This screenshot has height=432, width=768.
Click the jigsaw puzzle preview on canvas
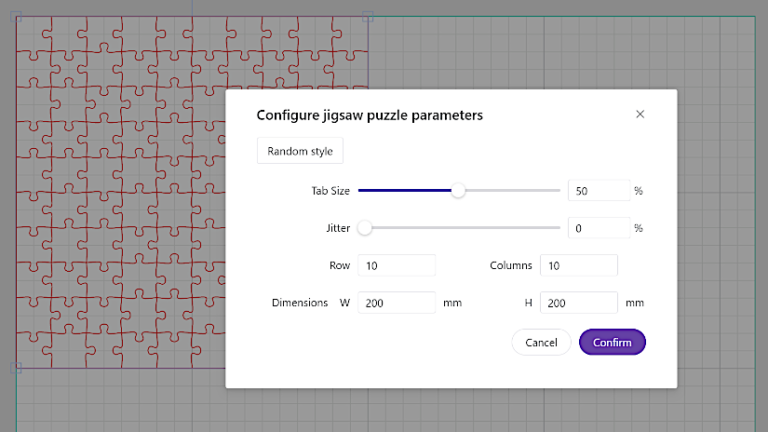(120, 200)
